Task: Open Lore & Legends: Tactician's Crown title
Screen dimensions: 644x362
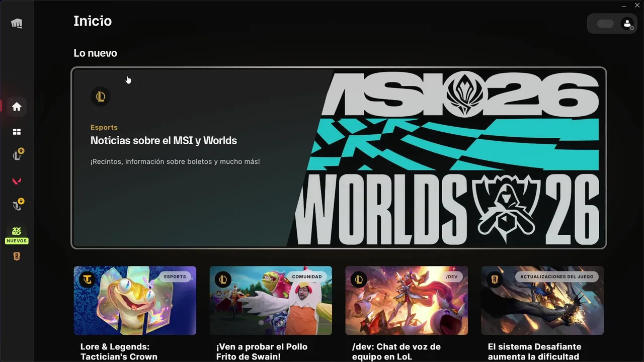Action: (119, 351)
